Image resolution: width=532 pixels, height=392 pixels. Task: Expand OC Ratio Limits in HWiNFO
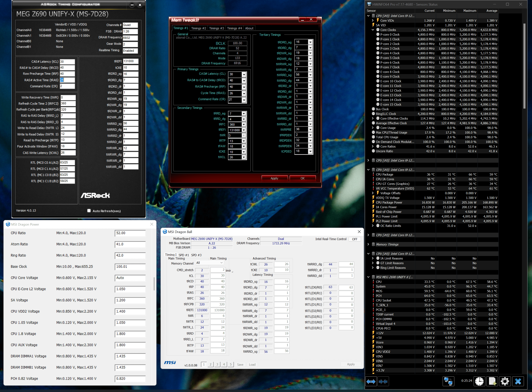coord(373,226)
